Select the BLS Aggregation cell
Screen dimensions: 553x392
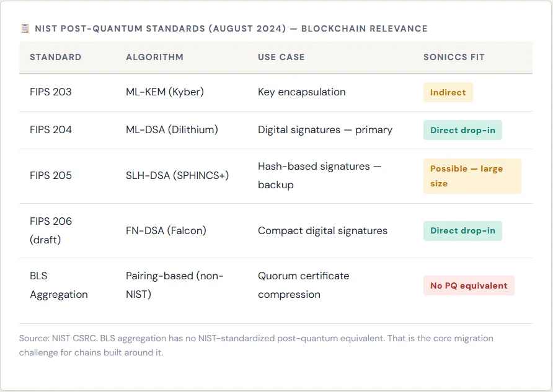click(x=59, y=285)
